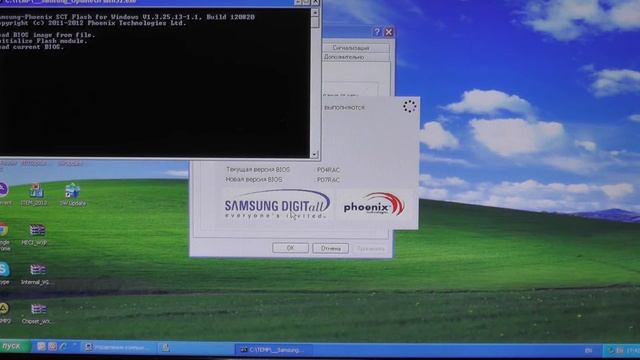Click the Samsung DIGITall logo
Screen dimensions: 640x360
pyautogui.click(x=277, y=205)
